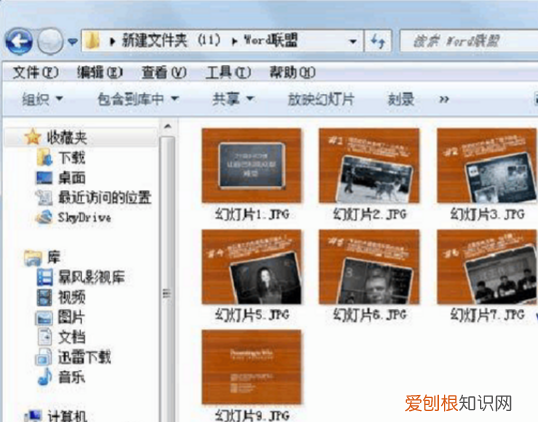The image size is (538, 422).
Task: Open 桌面 in the favorites list
Action: click(72, 178)
